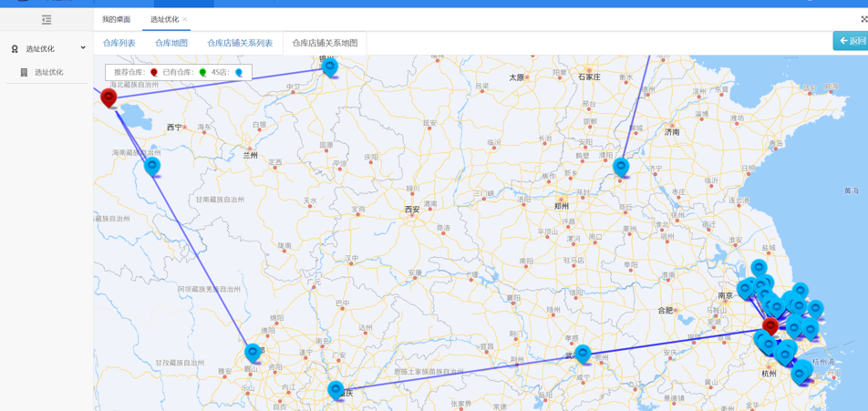Select the blue store marker near Puyang
Viewport: 868px width, 411px height.
[x=621, y=167]
